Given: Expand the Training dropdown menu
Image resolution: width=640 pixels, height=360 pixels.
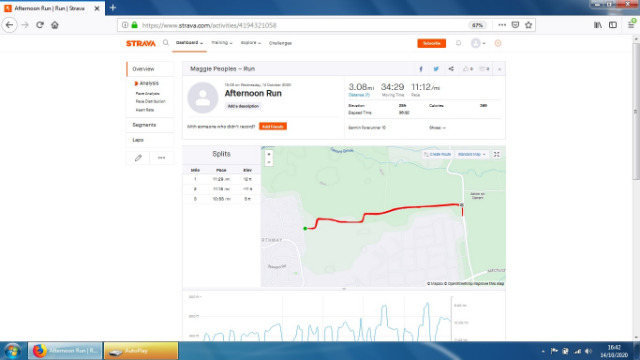Looking at the screenshot, I should pyautogui.click(x=222, y=43).
